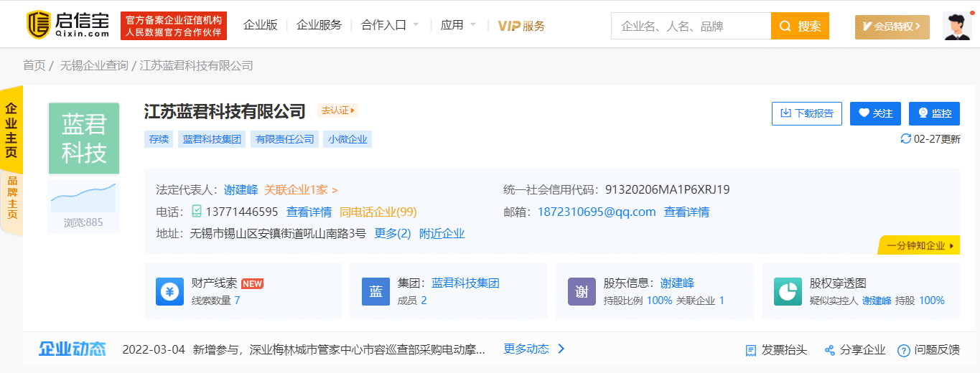Click the 去认证 badge
The width and height of the screenshot is (980, 373).
point(337,110)
